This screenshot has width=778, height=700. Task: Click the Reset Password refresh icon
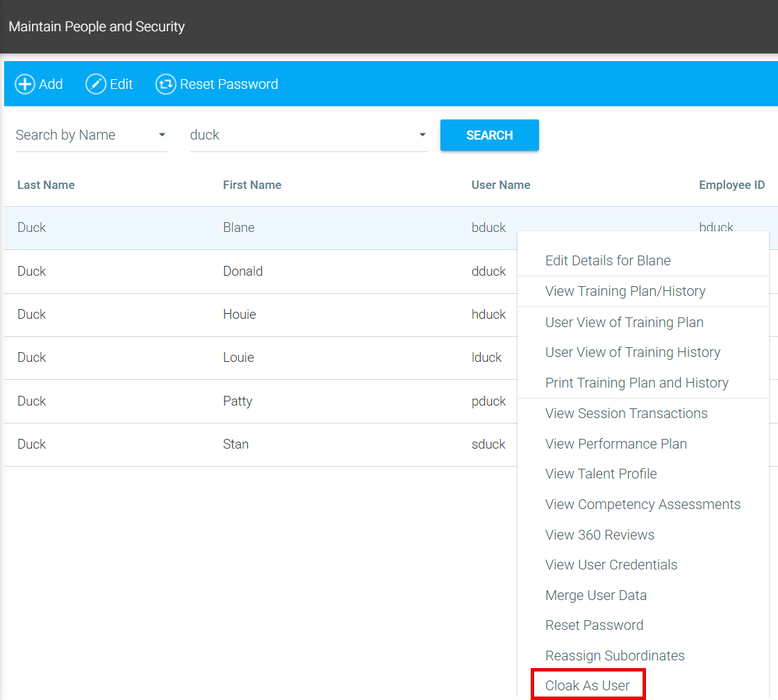[x=165, y=85]
